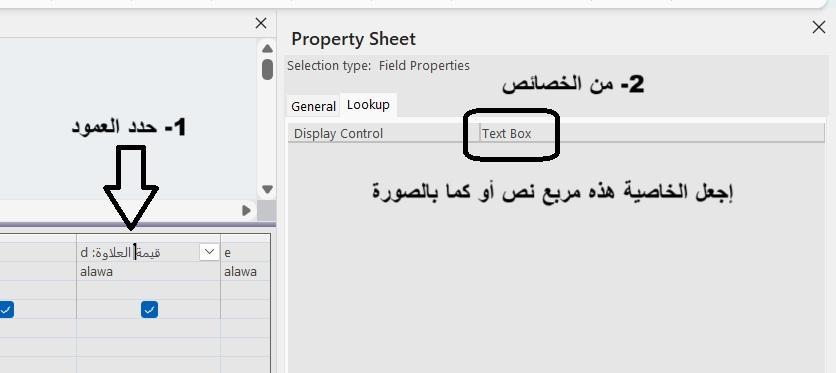Open the field dropdown for قيمة العلاوة column
Viewport: 836px width, 373px height.
[x=209, y=252]
